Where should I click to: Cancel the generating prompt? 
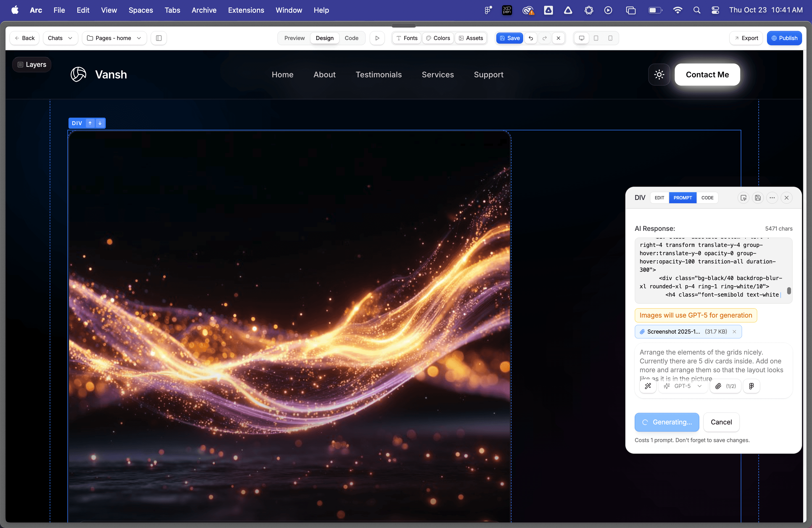pos(721,422)
